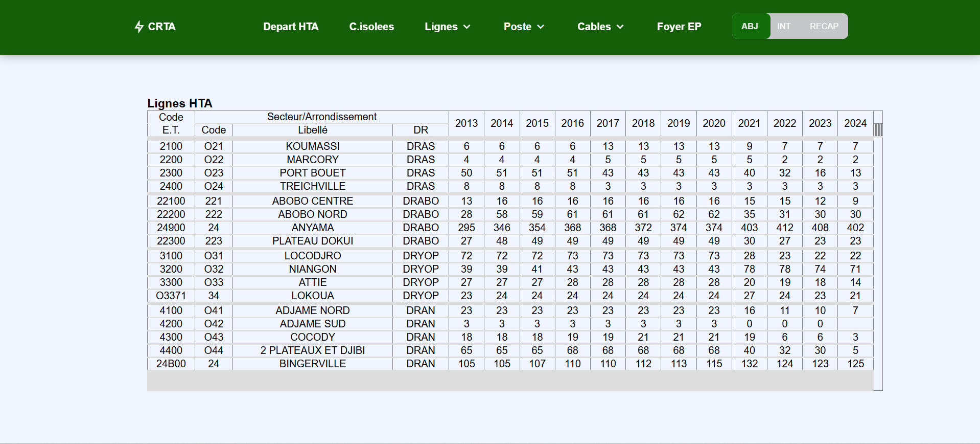Select the ABJ toggle option
This screenshot has height=444, width=980.
(750, 26)
